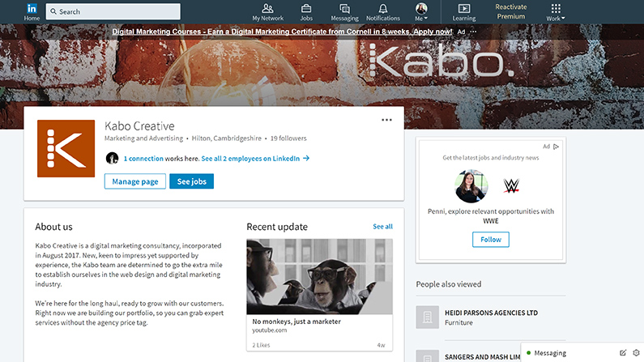This screenshot has height=362, width=644.
Task: Click See all recent updates
Action: [x=383, y=227]
